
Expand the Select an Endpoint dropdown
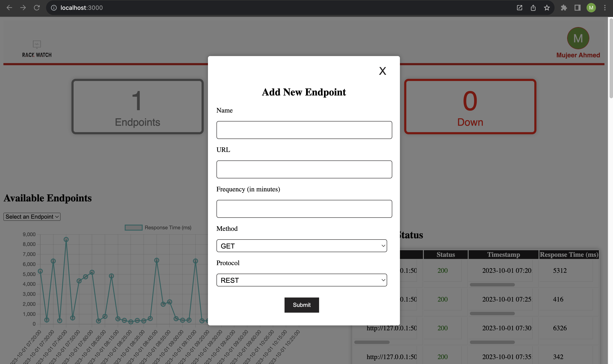tap(32, 217)
